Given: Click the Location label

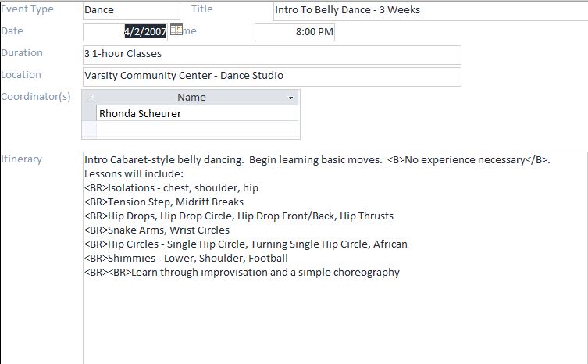Looking at the screenshot, I should pos(22,75).
